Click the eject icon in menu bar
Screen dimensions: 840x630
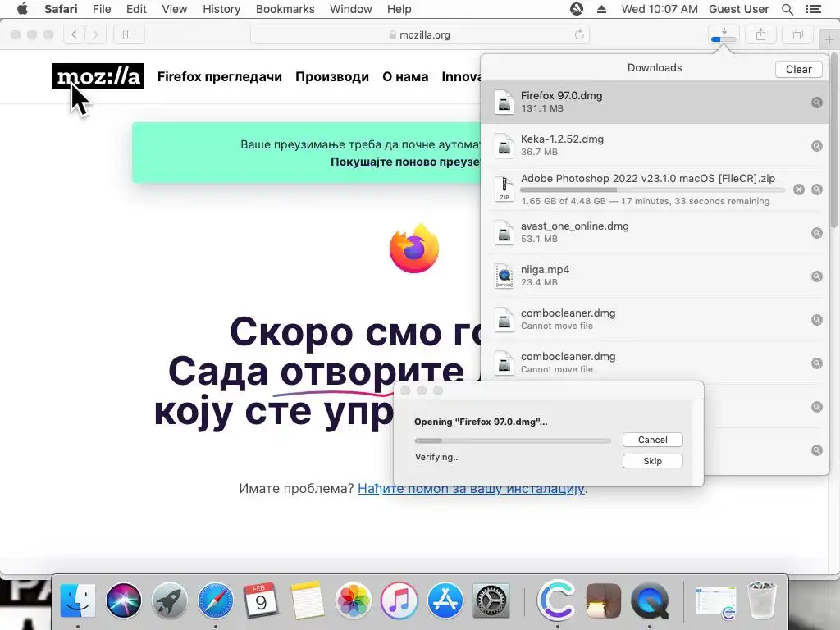click(x=601, y=9)
